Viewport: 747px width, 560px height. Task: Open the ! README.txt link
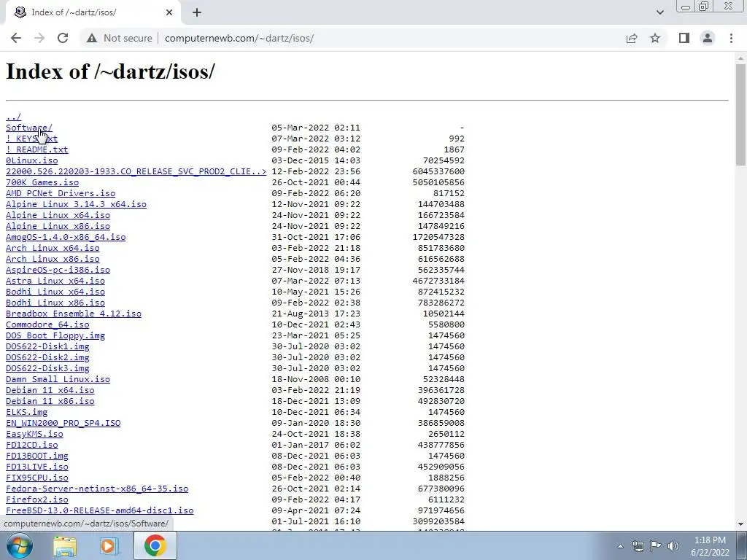[36, 149]
